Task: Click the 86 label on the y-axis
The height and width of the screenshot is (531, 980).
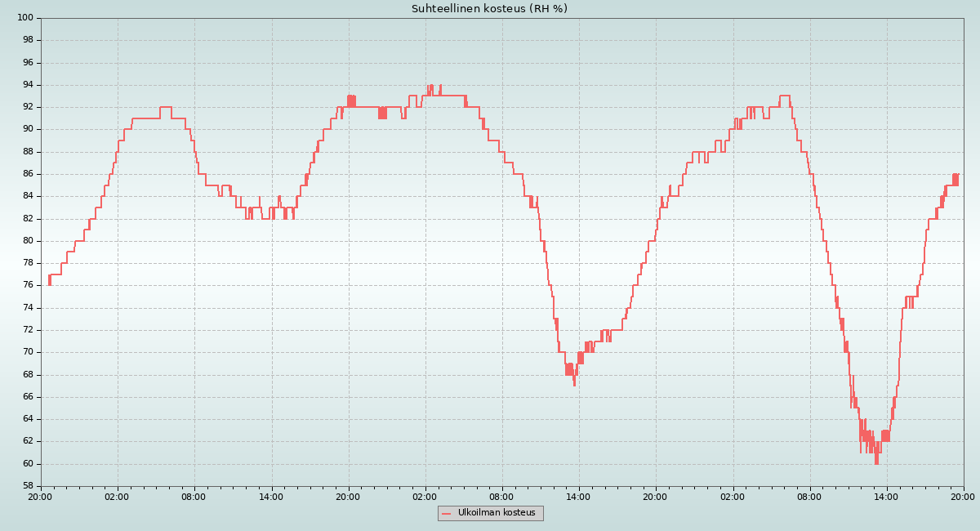Action: tap(27, 174)
